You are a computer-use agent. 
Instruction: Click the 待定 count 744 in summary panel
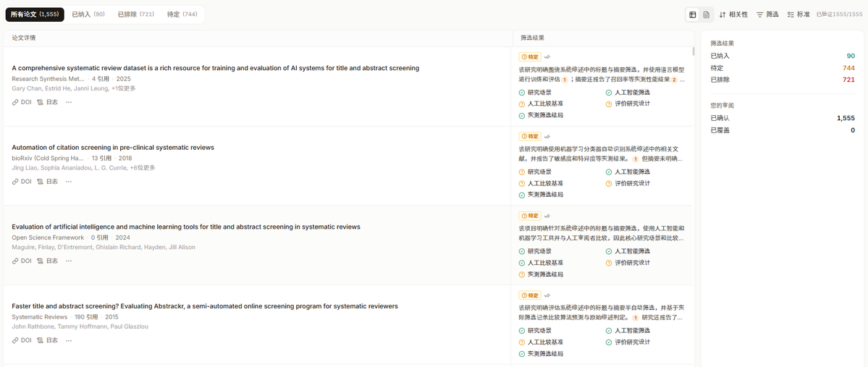(x=848, y=68)
